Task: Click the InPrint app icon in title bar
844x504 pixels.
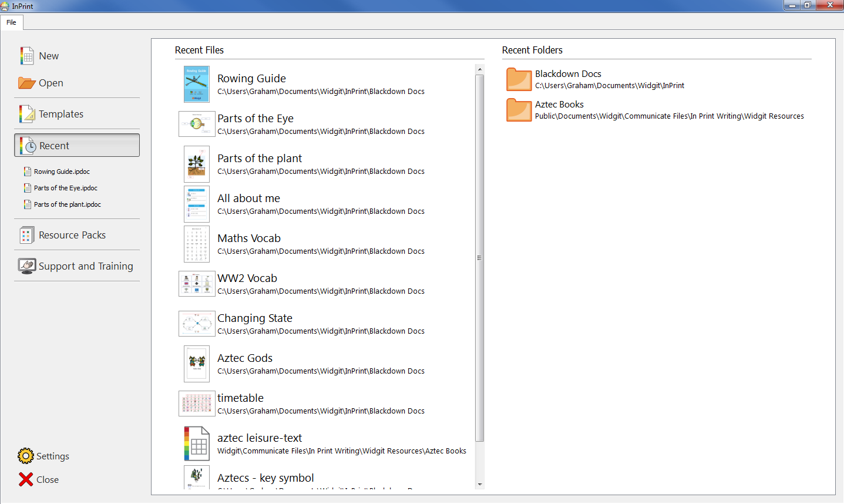Action: pyautogui.click(x=5, y=6)
